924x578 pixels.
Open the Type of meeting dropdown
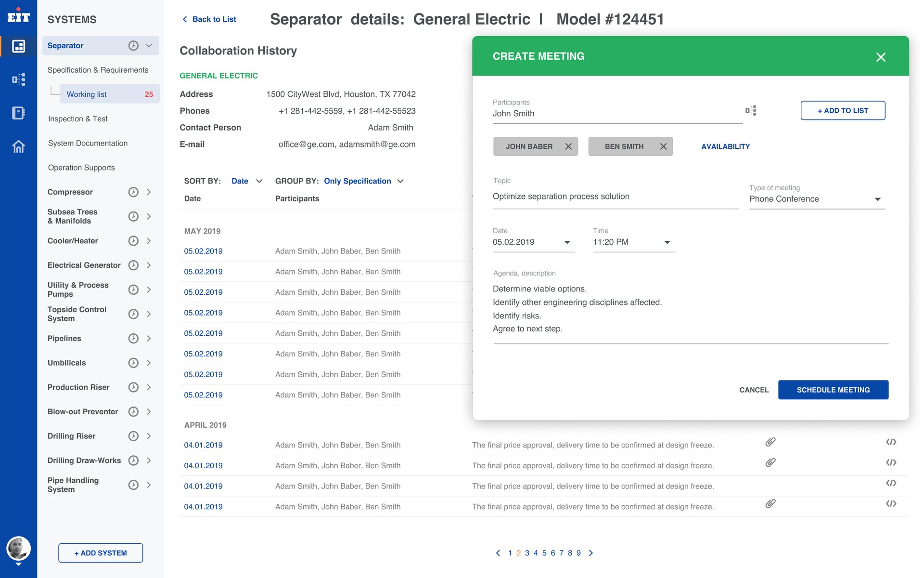817,199
